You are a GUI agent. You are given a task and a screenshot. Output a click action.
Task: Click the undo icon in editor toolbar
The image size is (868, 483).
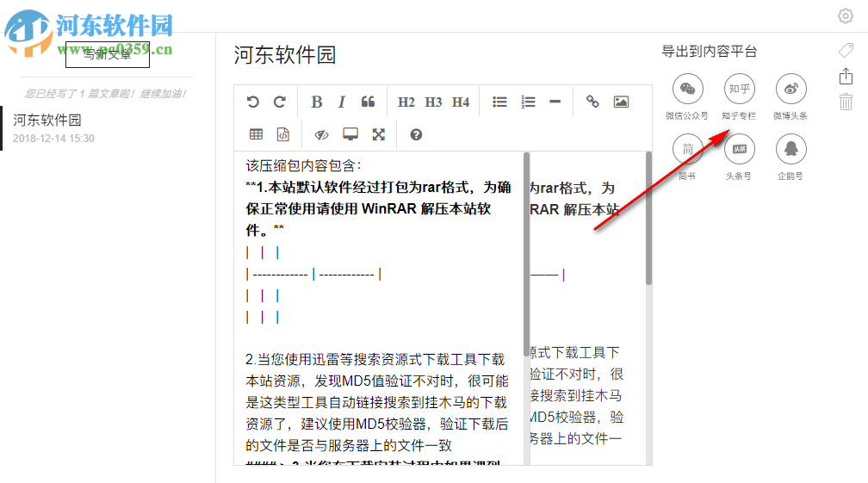pyautogui.click(x=253, y=102)
